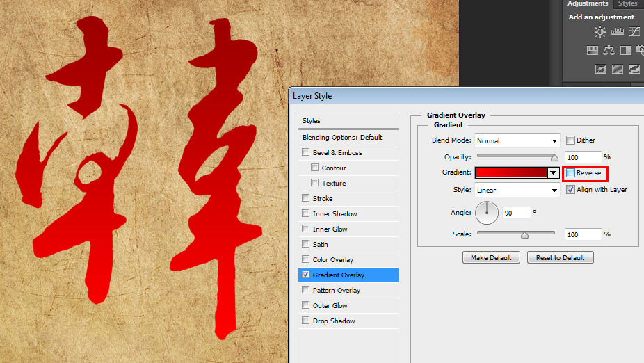644x363 pixels.
Task: Click the Make Default button
Action: [491, 257]
